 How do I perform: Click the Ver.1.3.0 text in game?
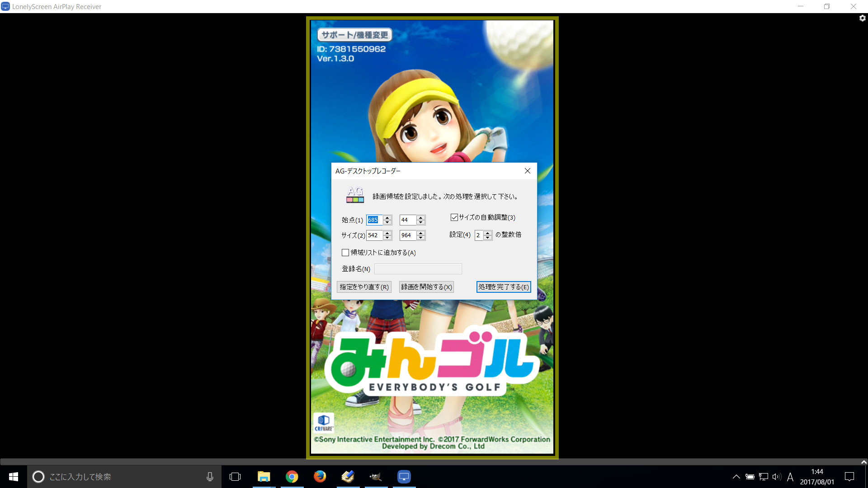[x=335, y=59]
